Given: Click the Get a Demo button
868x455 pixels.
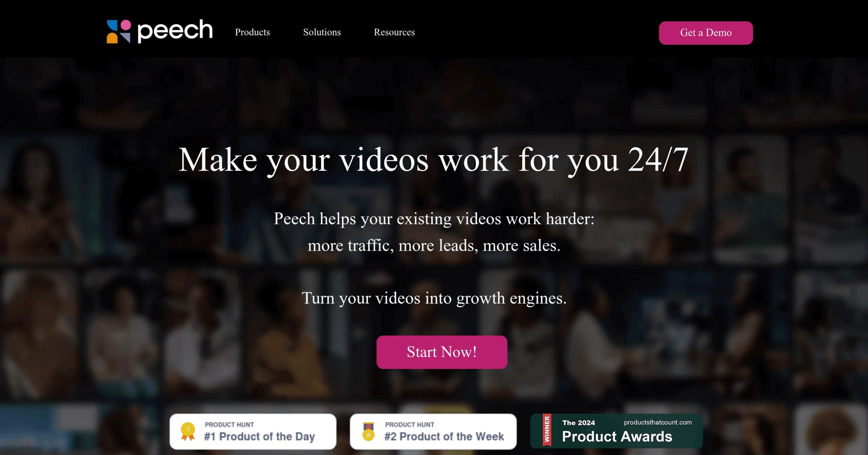Looking at the screenshot, I should tap(706, 33).
